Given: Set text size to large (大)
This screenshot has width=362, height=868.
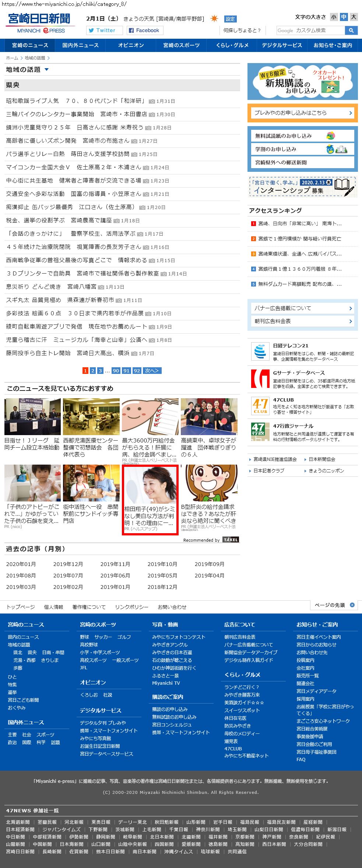Looking at the screenshot, I should pyautogui.click(x=354, y=17).
